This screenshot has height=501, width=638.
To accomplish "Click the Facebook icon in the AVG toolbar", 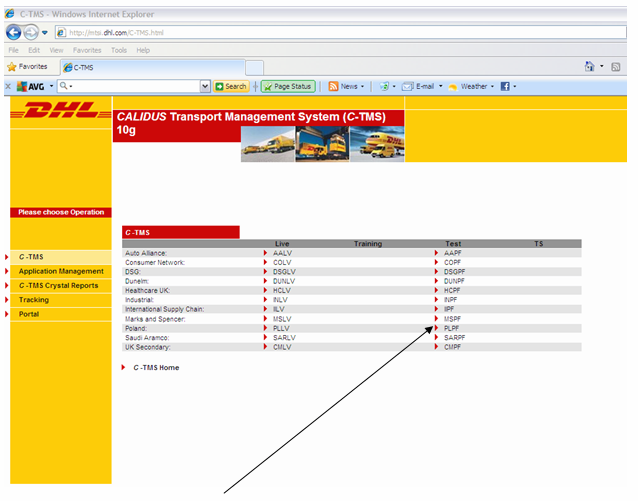I will tap(505, 86).
